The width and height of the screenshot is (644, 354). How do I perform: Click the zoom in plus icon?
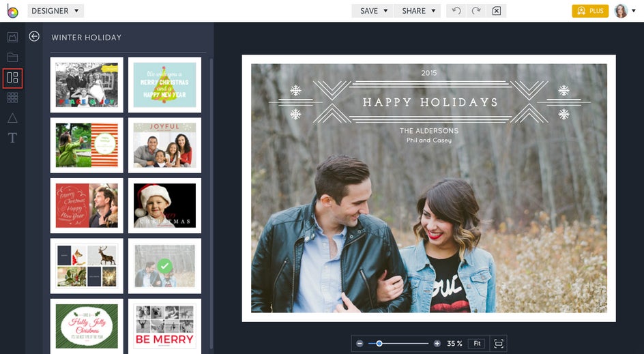(x=437, y=343)
